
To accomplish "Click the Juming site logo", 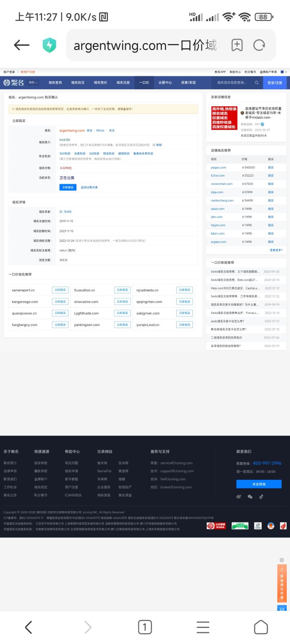I will (x=14, y=83).
